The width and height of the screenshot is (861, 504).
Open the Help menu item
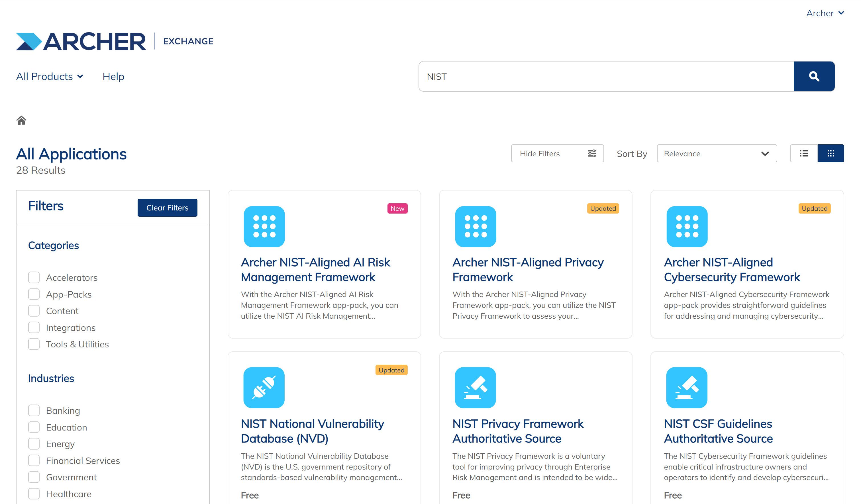coord(113,76)
